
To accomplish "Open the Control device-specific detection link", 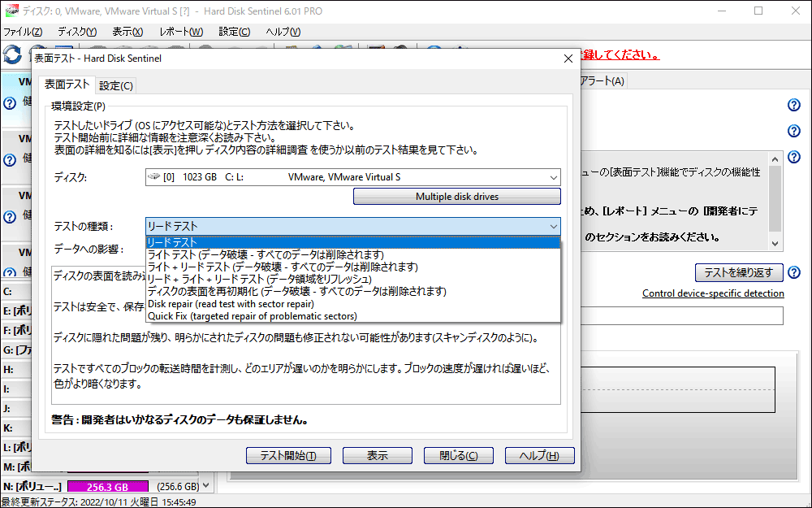I will 713,293.
